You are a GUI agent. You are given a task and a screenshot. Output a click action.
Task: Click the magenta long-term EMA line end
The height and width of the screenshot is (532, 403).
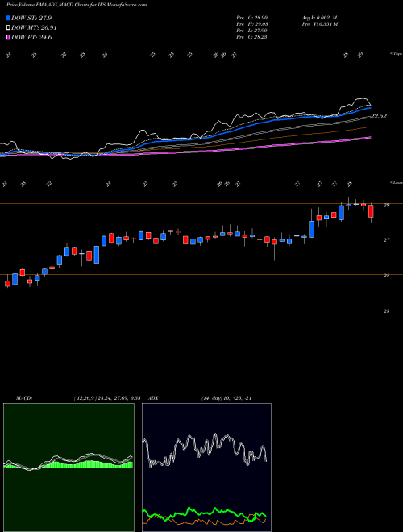point(369,138)
